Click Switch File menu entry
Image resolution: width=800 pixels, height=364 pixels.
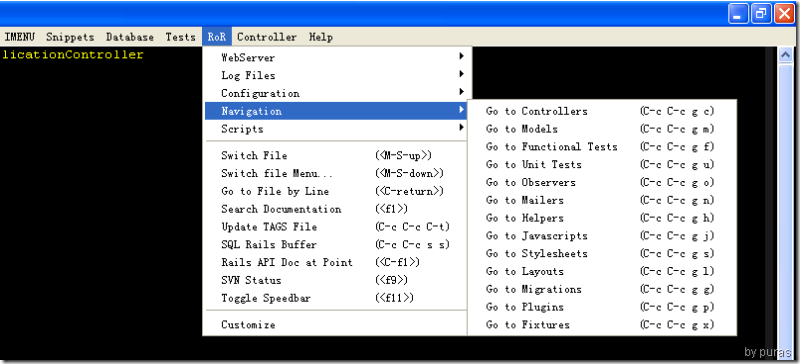coord(336,156)
